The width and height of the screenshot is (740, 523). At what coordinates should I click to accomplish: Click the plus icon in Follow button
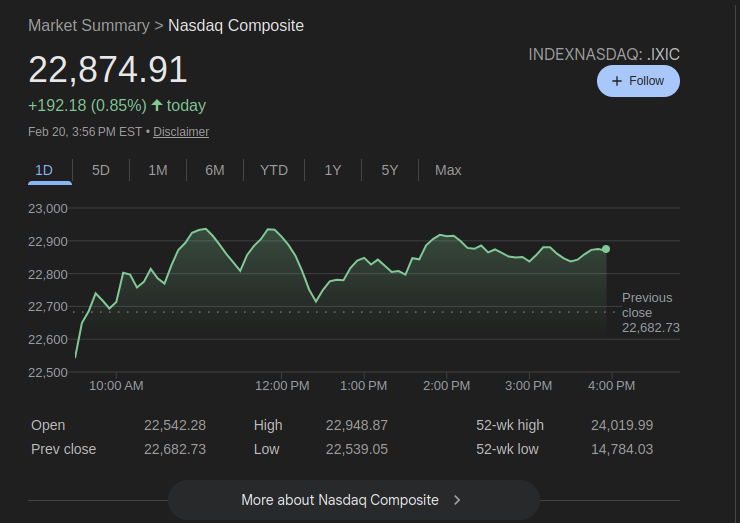(616, 81)
